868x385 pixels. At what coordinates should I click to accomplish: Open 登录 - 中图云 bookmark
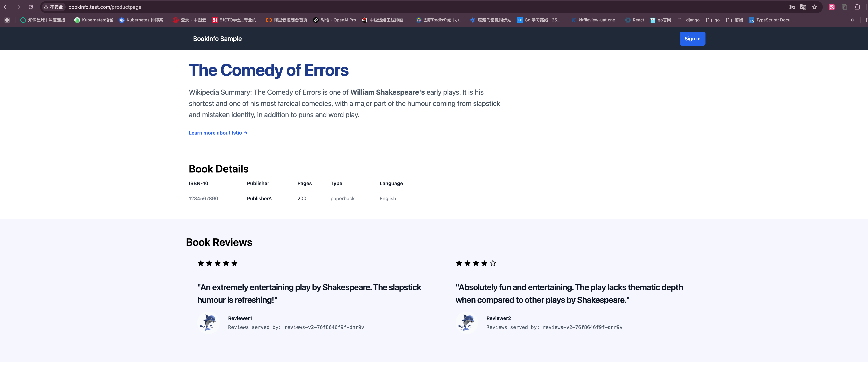[x=189, y=20]
